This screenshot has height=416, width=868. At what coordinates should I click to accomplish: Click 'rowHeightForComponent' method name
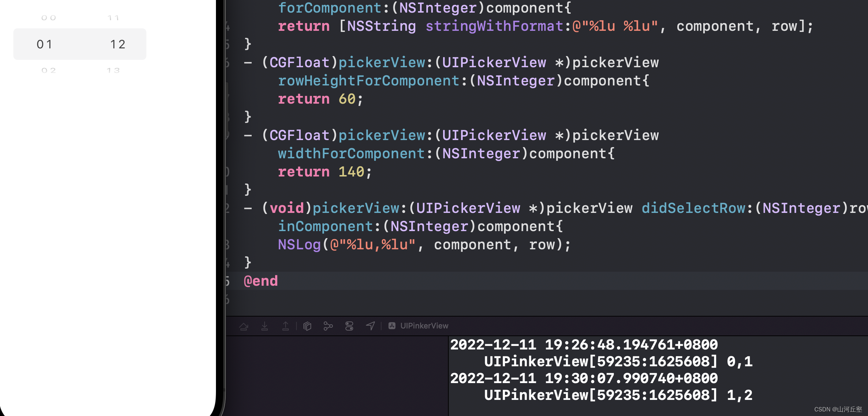tap(369, 81)
